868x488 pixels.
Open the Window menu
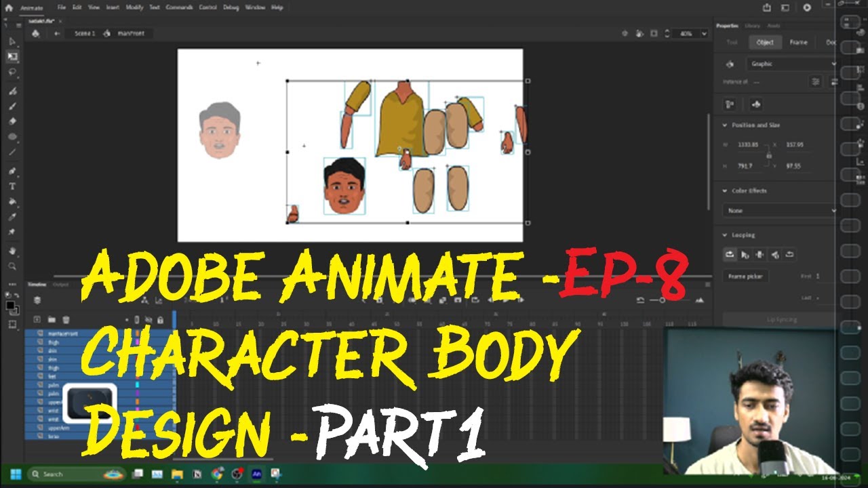click(255, 7)
